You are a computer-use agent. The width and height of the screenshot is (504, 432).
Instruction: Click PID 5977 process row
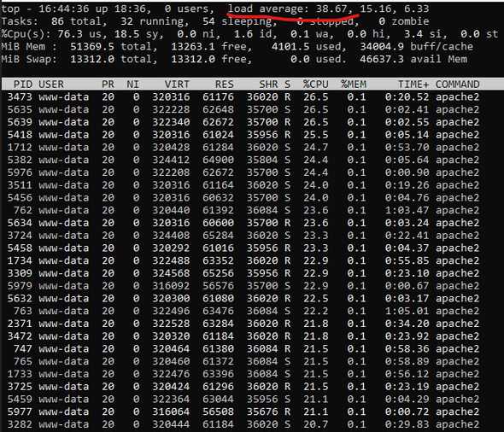pos(243,412)
